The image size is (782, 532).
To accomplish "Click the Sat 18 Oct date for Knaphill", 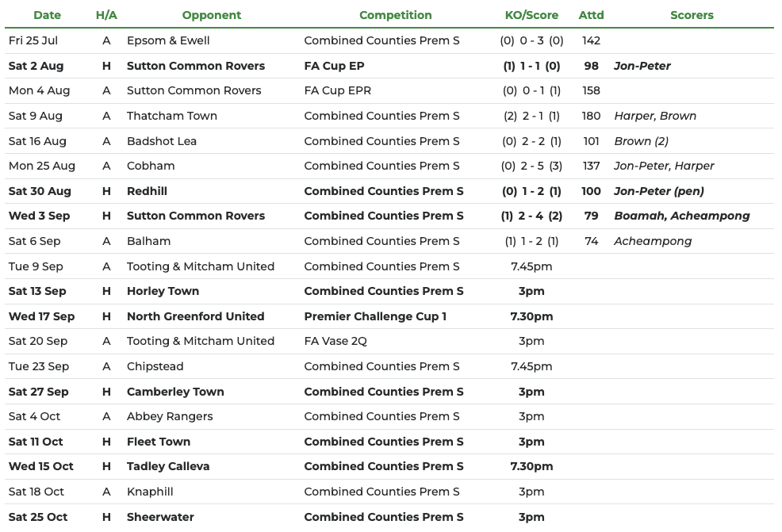I will point(36,492).
